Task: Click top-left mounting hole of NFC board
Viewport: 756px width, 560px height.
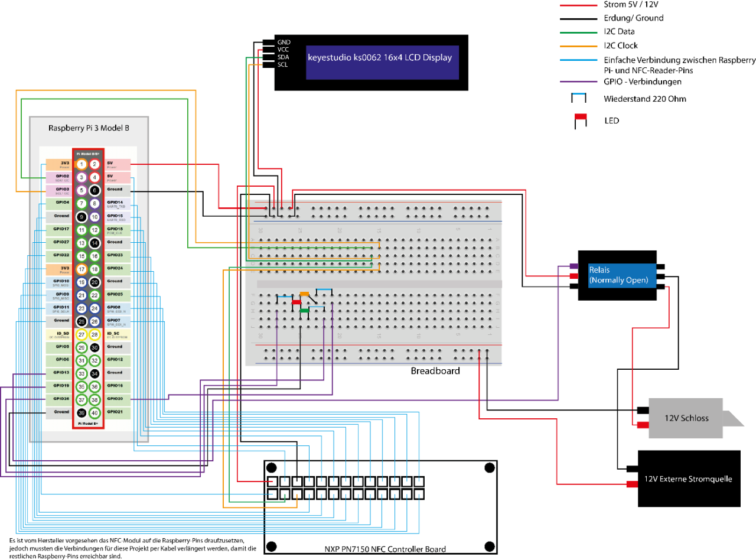Action: pos(271,468)
